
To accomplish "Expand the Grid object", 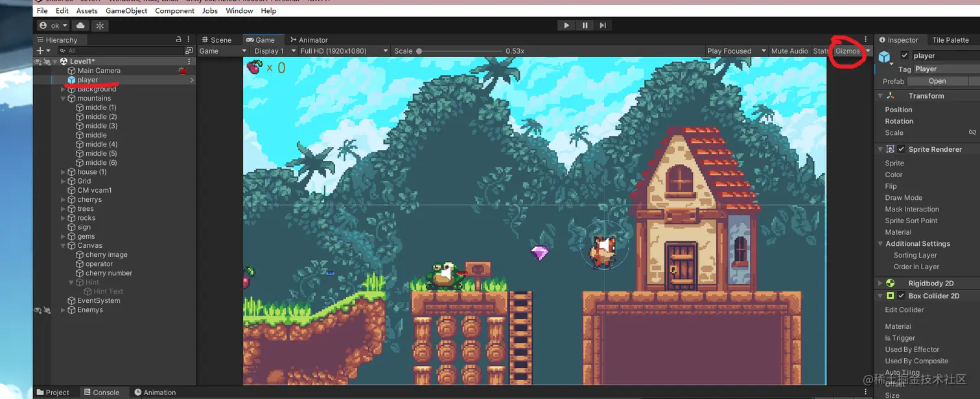I will [63, 181].
